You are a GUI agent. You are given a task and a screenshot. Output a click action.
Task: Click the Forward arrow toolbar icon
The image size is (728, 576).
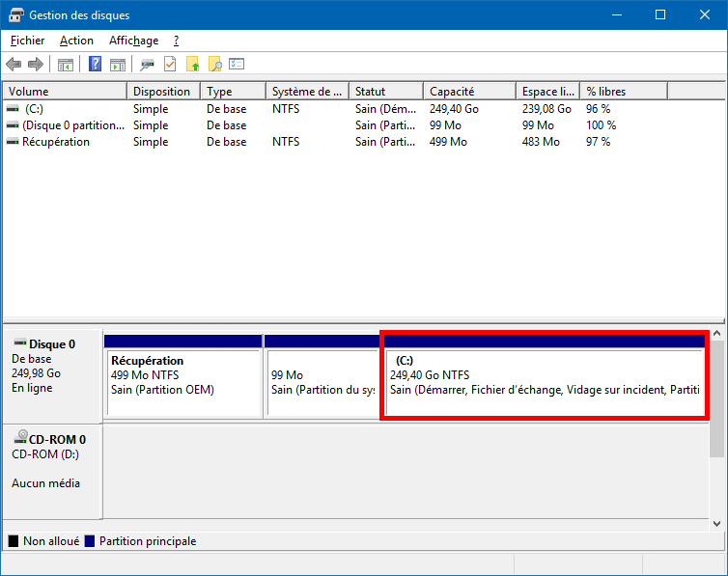36,64
